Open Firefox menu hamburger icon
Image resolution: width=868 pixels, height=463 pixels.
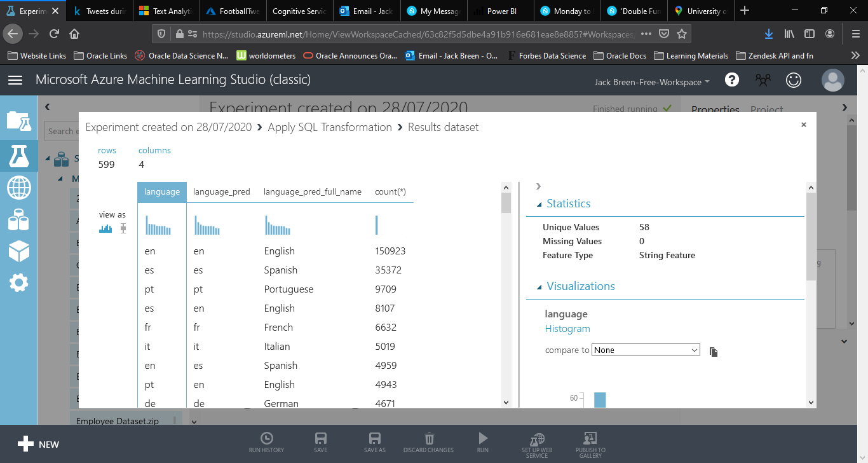tap(855, 34)
